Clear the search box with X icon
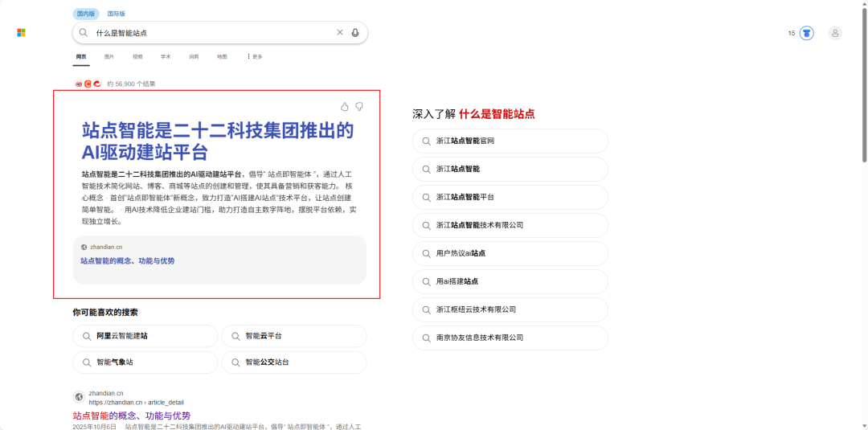The height and width of the screenshot is (430, 868). point(340,33)
